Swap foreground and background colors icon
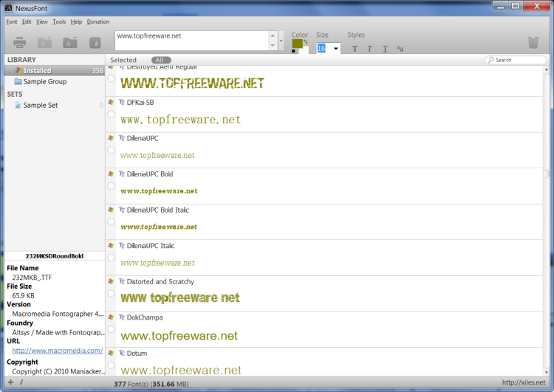Viewport: 554px width, 392px height. pos(306,41)
